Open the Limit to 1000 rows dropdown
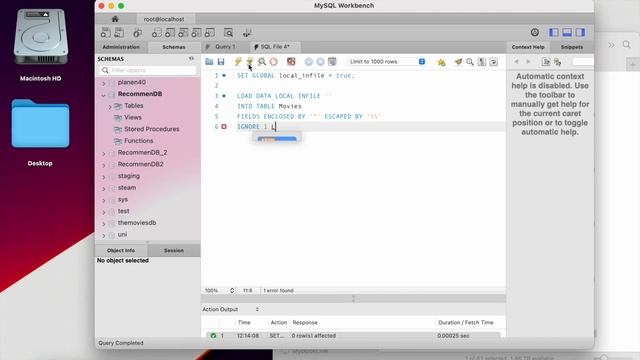640x360 pixels. (387, 62)
